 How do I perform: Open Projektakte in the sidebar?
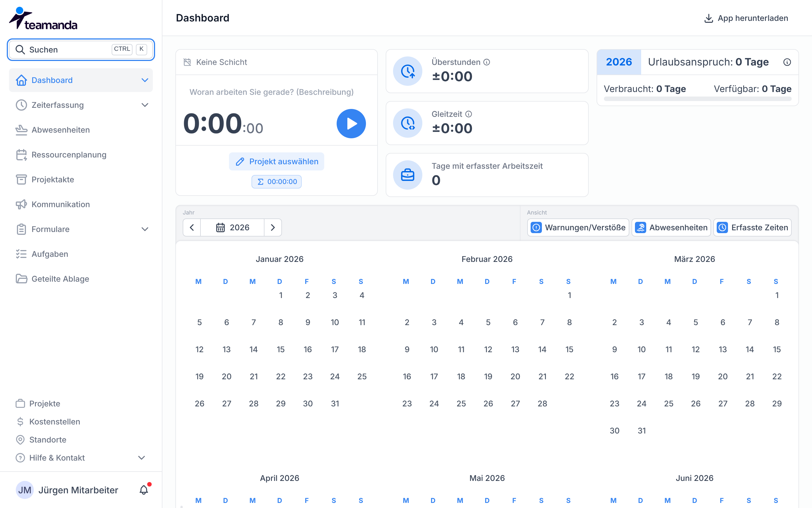tap(81, 179)
